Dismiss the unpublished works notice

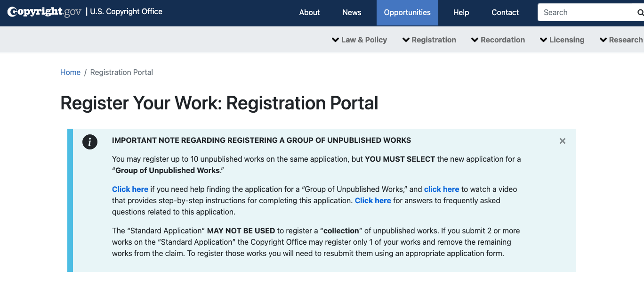(562, 141)
